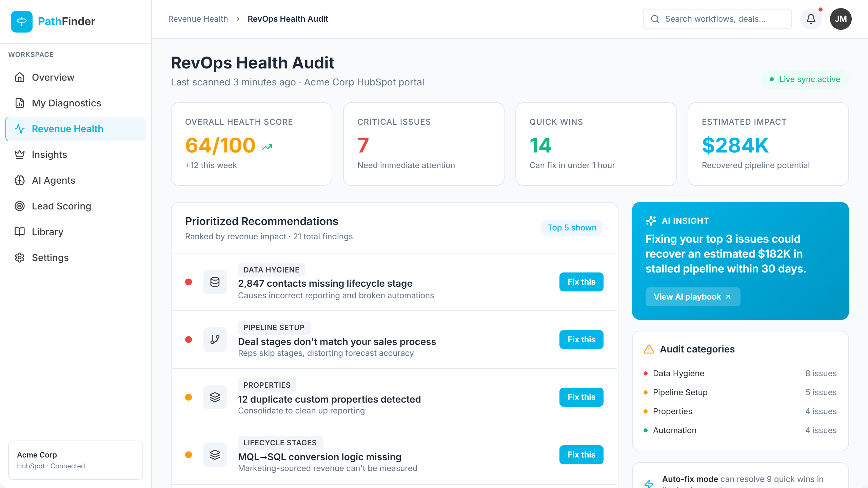
Task: Open the Insights section
Action: click(76, 155)
